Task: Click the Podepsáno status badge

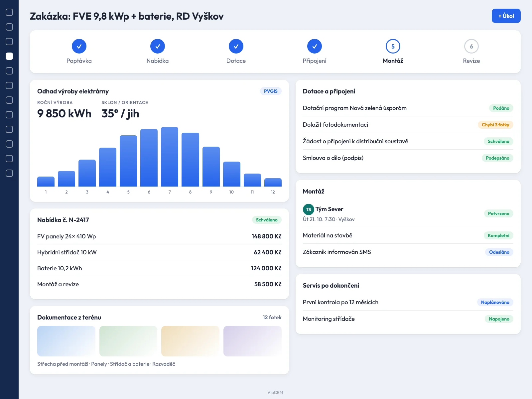Action: [x=497, y=158]
